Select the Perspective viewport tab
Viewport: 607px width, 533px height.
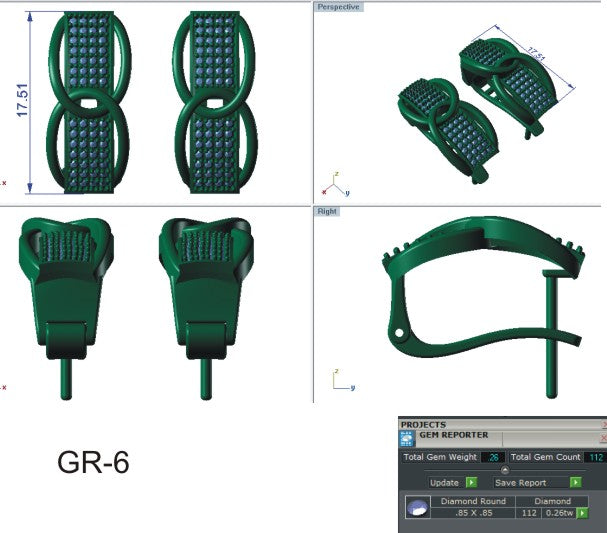pyautogui.click(x=339, y=7)
